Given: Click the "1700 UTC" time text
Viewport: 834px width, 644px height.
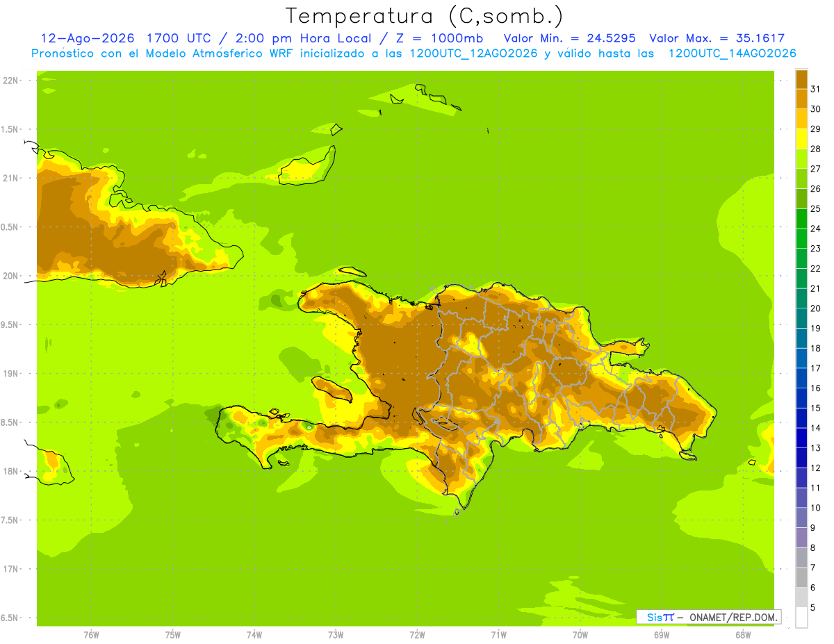Looking at the screenshot, I should pos(177,38).
